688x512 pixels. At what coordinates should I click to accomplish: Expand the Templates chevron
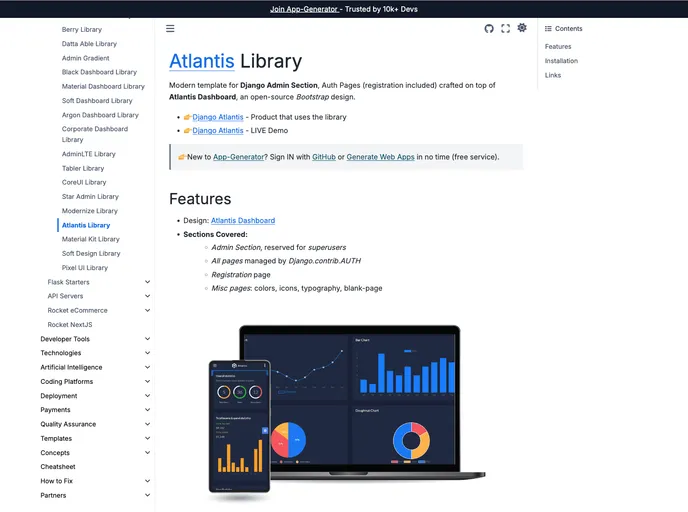pos(147,438)
